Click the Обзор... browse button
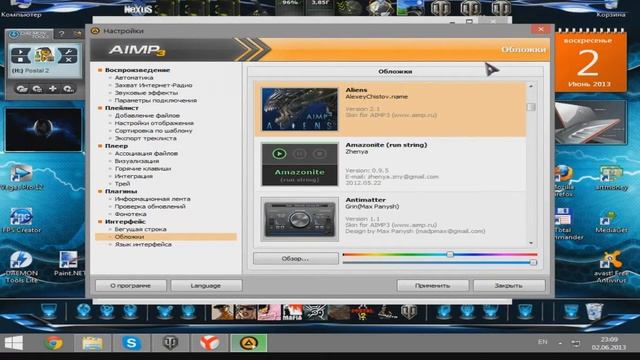This screenshot has width=640, height=360. tap(296, 259)
